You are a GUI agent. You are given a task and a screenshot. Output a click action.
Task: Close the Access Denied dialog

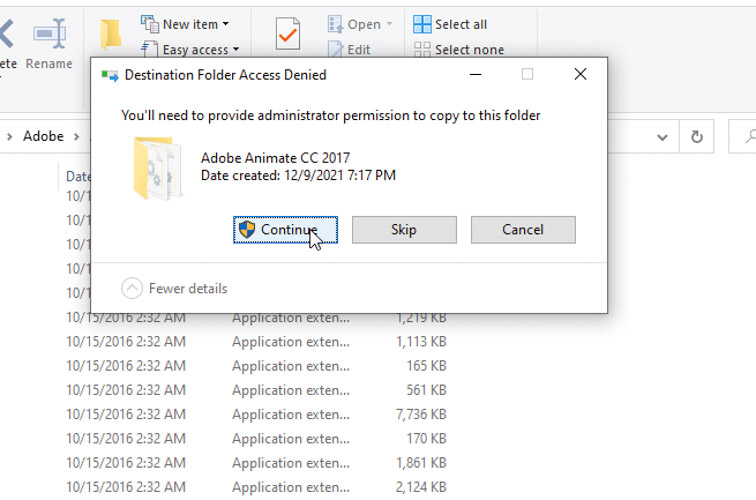click(580, 74)
